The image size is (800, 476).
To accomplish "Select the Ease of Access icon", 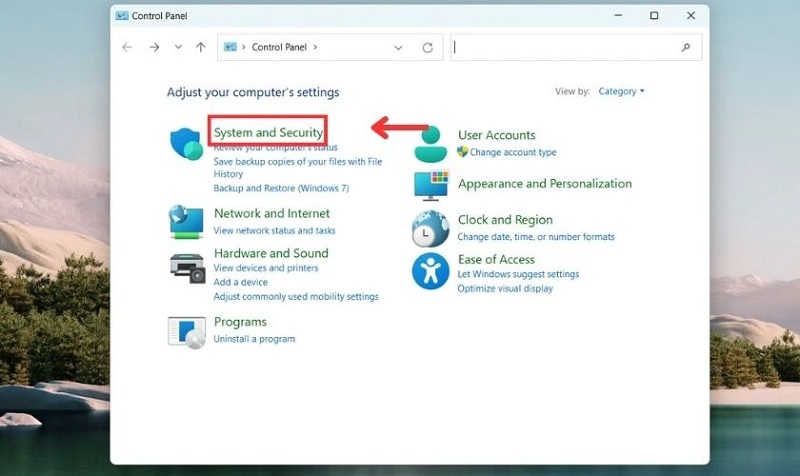I will tap(431, 271).
